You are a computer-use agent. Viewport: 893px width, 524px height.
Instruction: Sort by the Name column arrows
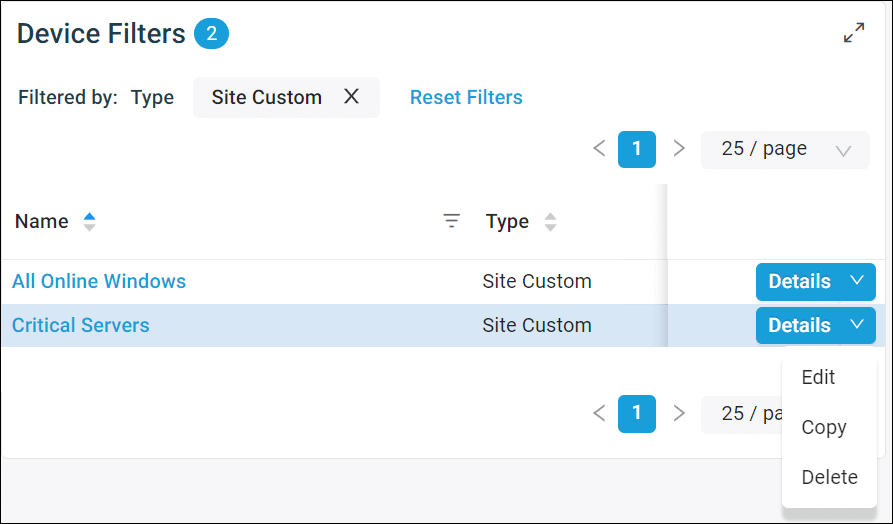pos(89,222)
